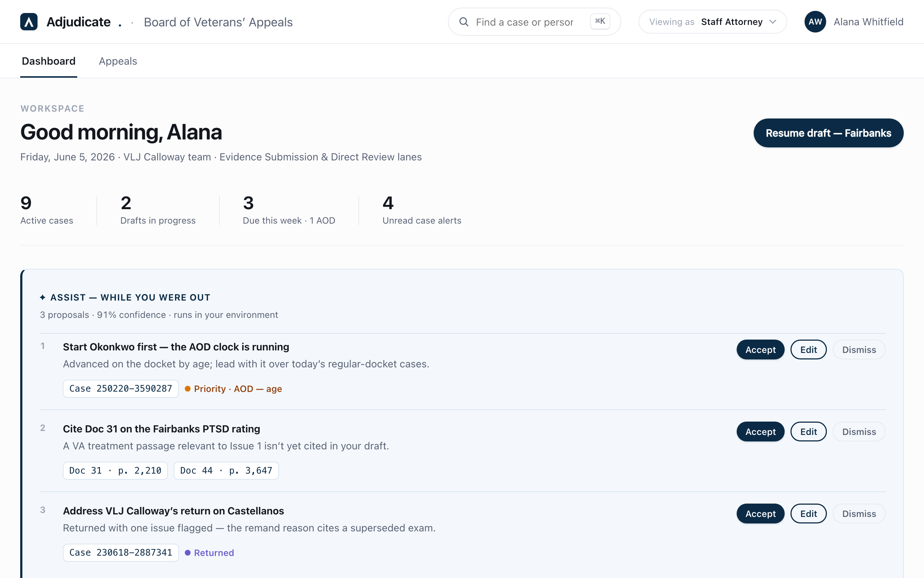Screen dimensions: 924x578
Task: Switch to the Dashboard tab
Action: (48, 61)
